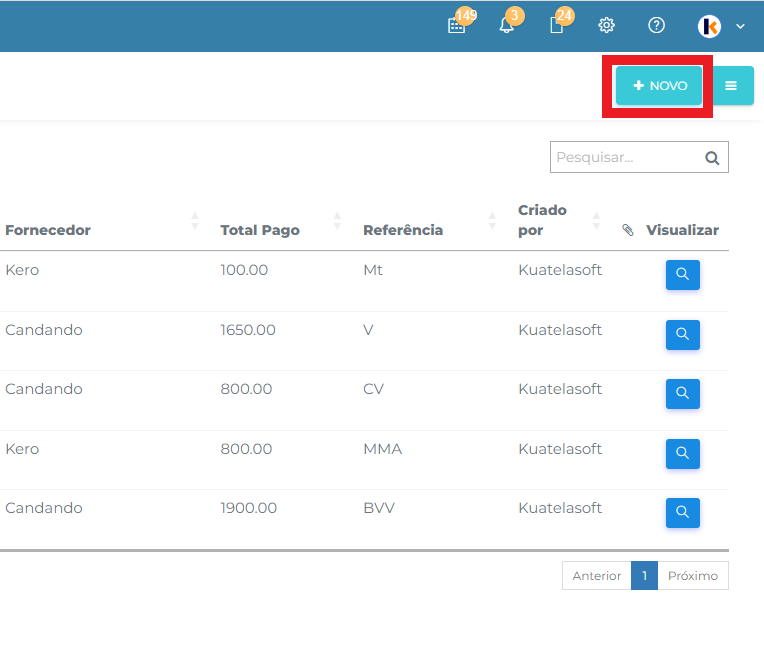This screenshot has width=764, height=649.
Task: View the Candando 1900.00 BVV payment details
Action: click(683, 513)
